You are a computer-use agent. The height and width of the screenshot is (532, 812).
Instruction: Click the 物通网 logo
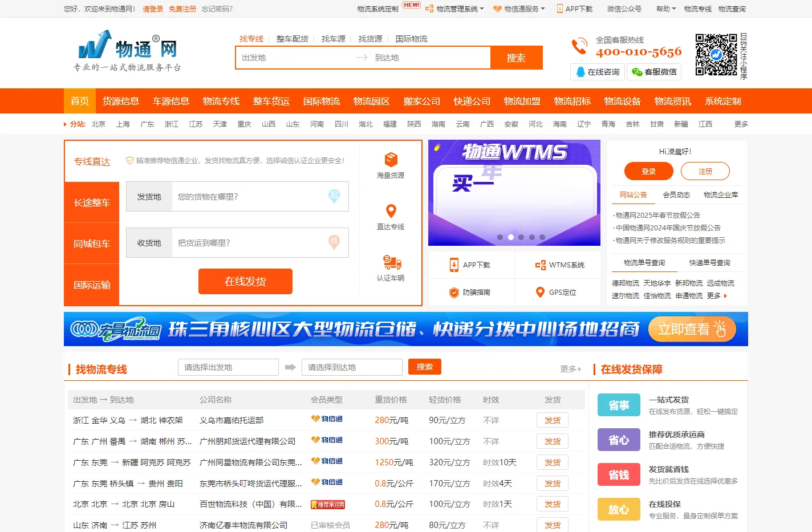pyautogui.click(x=127, y=51)
